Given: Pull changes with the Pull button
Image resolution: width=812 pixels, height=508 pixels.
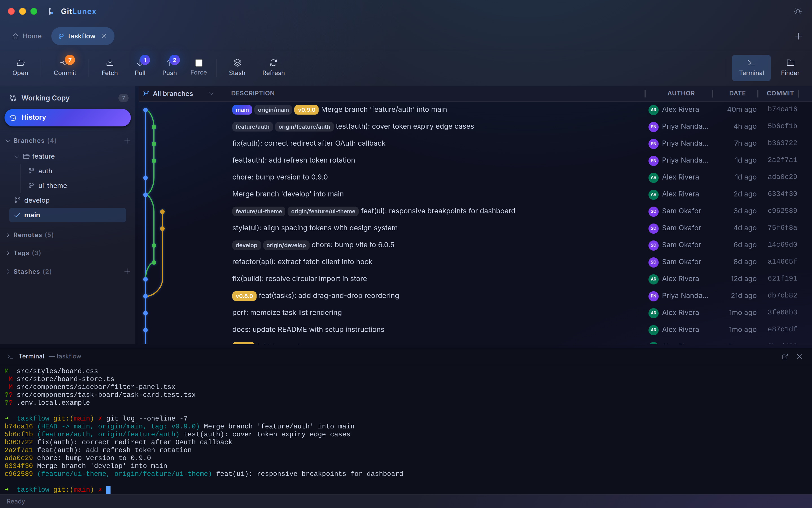Looking at the screenshot, I should coord(140,67).
